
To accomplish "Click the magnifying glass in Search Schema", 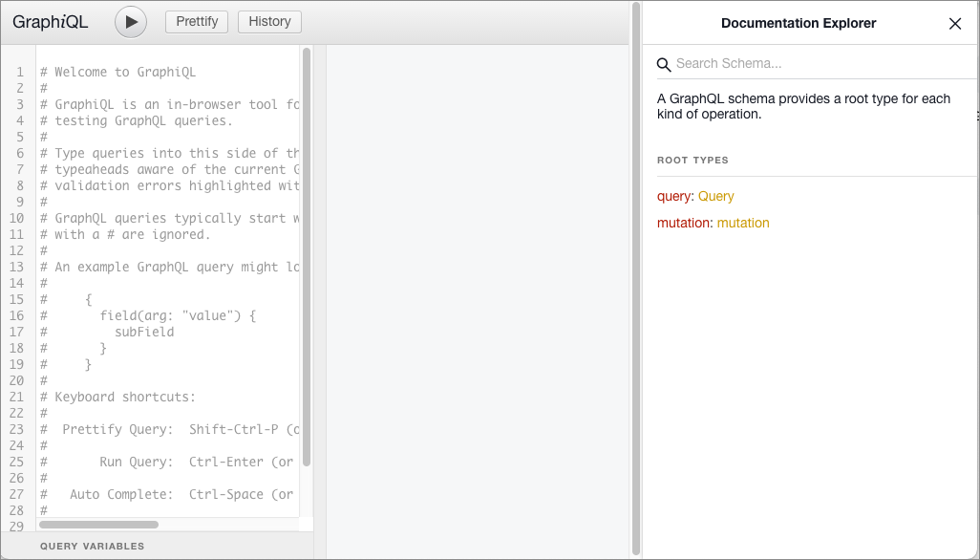I will (x=664, y=65).
